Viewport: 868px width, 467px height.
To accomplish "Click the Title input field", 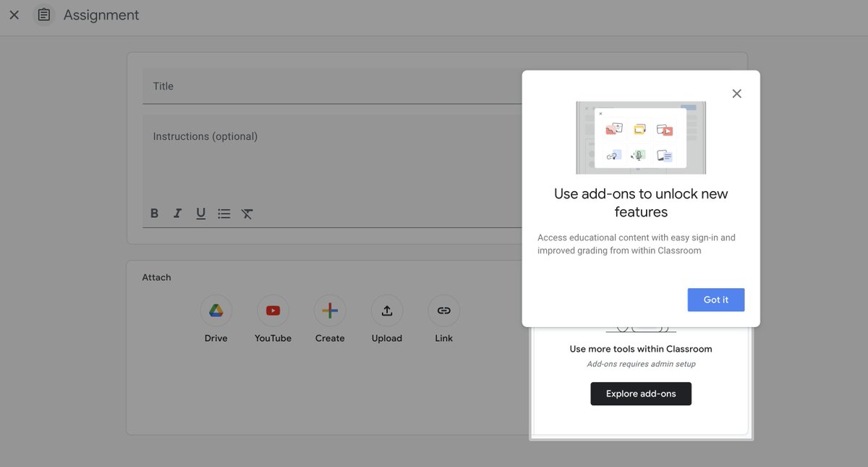I will [x=289, y=85].
